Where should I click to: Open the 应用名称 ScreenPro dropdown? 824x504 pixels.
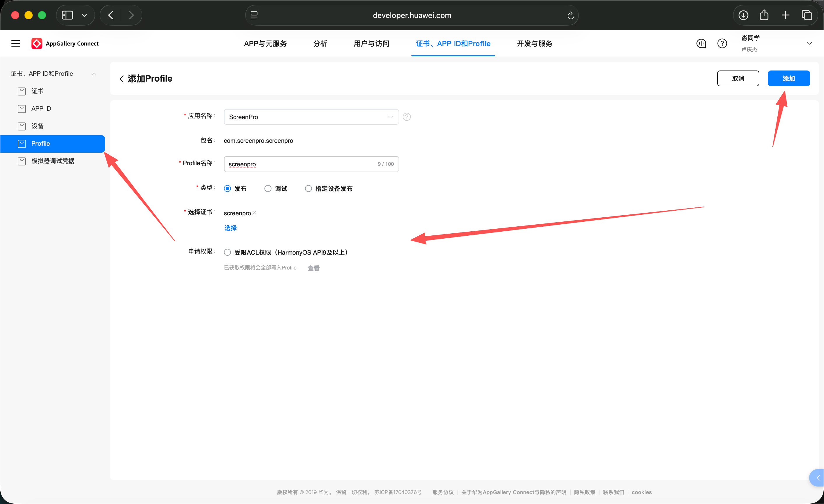tap(311, 117)
